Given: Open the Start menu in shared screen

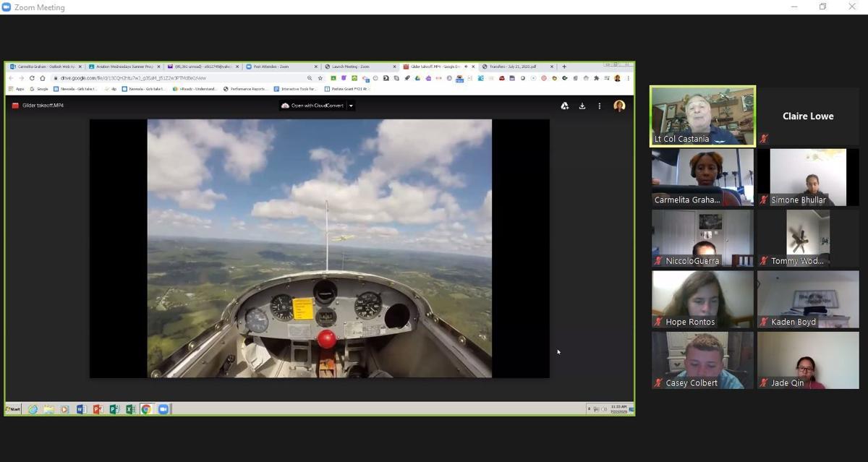Looking at the screenshot, I should 13,409.
